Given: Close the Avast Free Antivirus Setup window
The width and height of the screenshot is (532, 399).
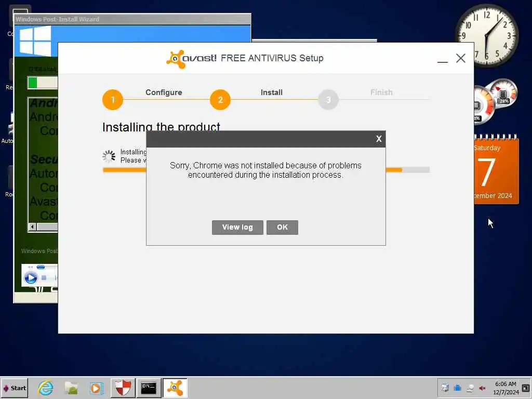Looking at the screenshot, I should [460, 58].
